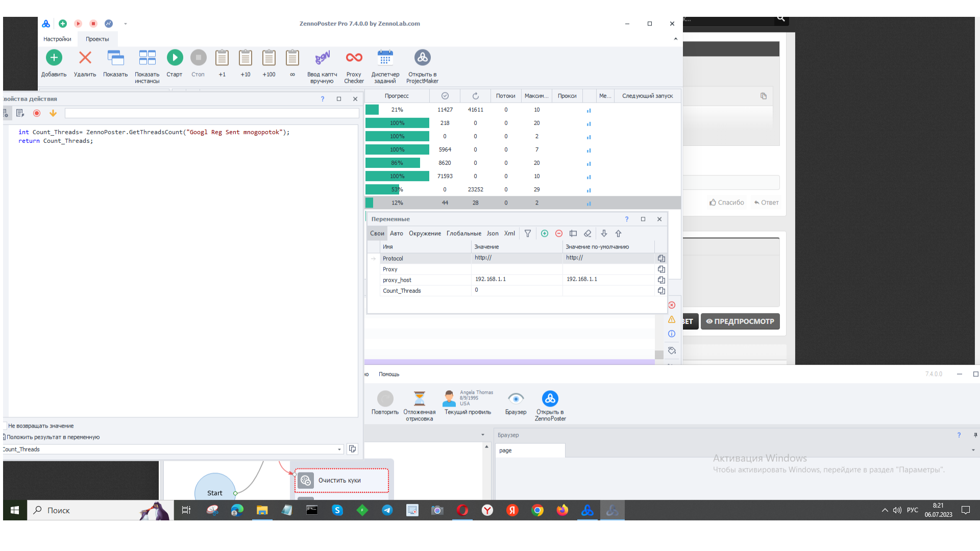Click Показать инстансы icon in ribbon
980x551 pixels.
pos(147,58)
